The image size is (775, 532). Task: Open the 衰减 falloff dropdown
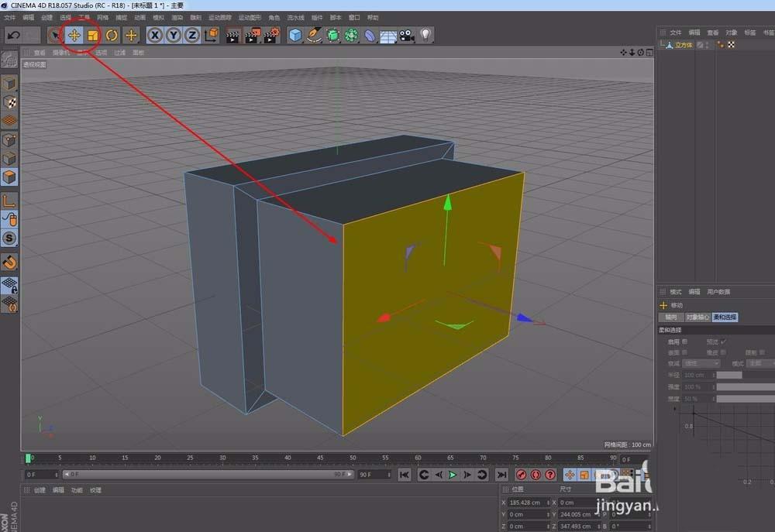click(x=700, y=363)
